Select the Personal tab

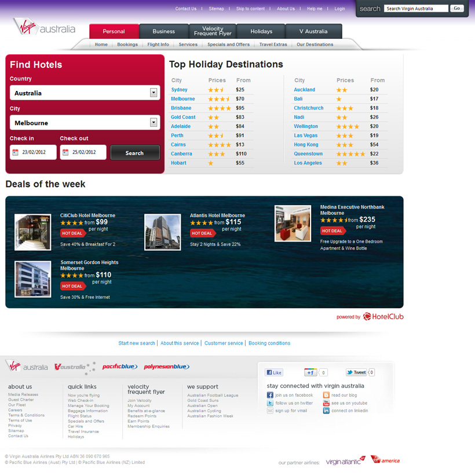(114, 31)
